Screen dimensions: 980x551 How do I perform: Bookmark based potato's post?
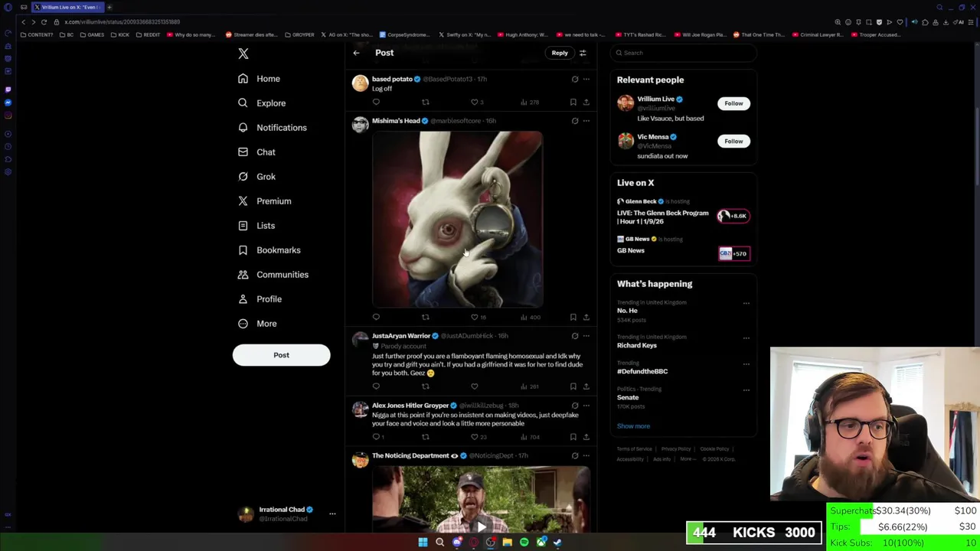click(573, 102)
